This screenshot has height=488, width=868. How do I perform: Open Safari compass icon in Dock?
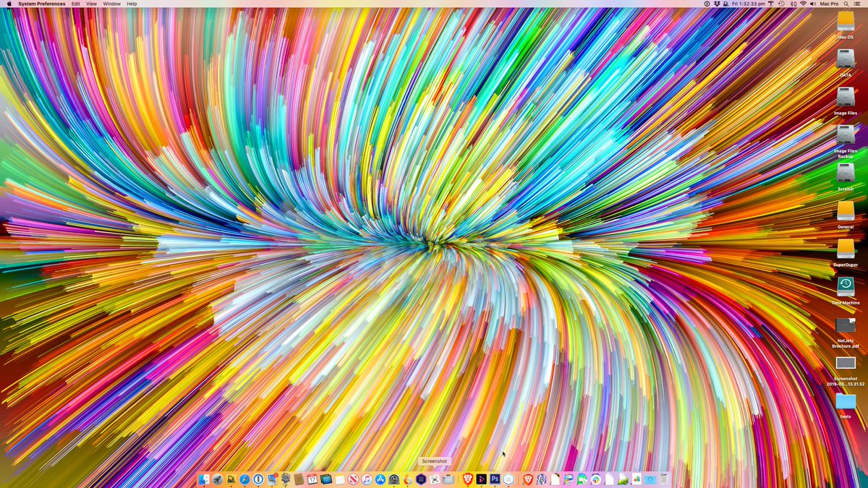[244, 479]
